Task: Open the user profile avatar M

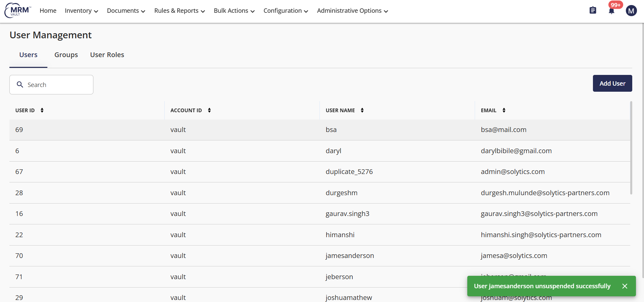Action: [631, 11]
